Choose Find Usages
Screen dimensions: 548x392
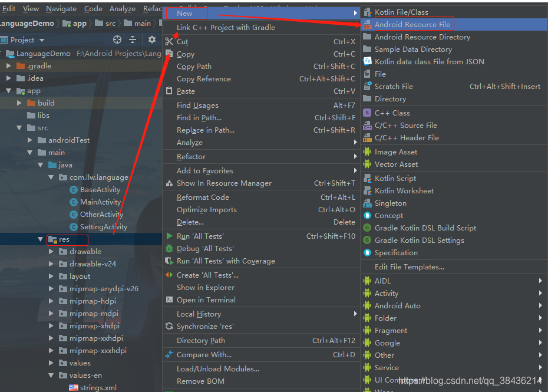(x=262, y=106)
